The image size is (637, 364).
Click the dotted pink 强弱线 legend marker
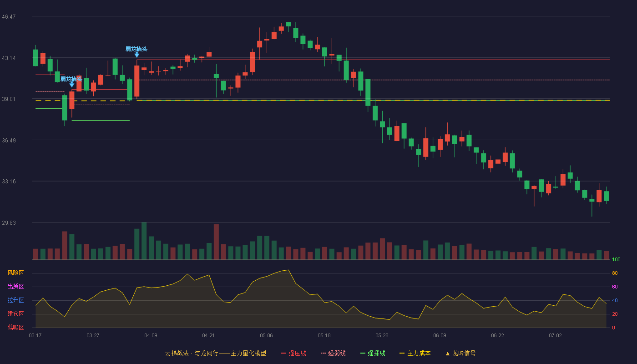click(x=324, y=353)
